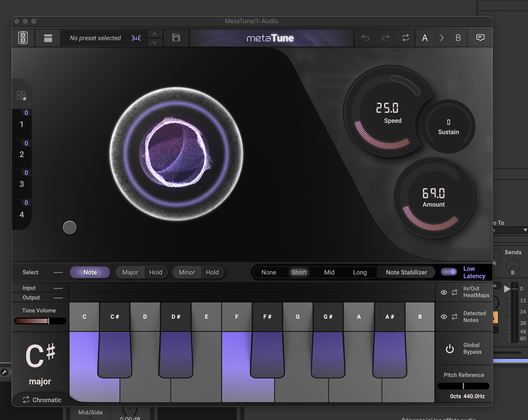Toggle D# note label key
The image size is (528, 420).
click(176, 317)
